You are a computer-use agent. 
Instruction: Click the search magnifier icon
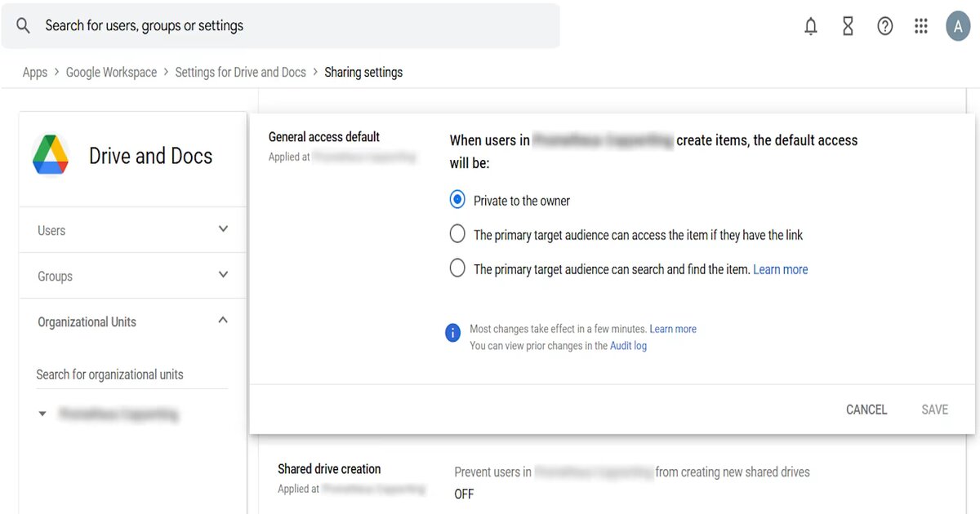tap(23, 25)
